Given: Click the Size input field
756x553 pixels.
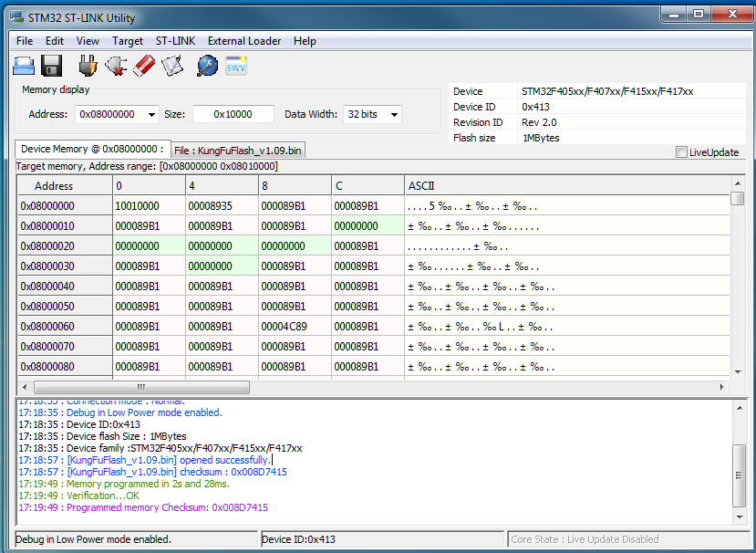Looking at the screenshot, I should 233,114.
